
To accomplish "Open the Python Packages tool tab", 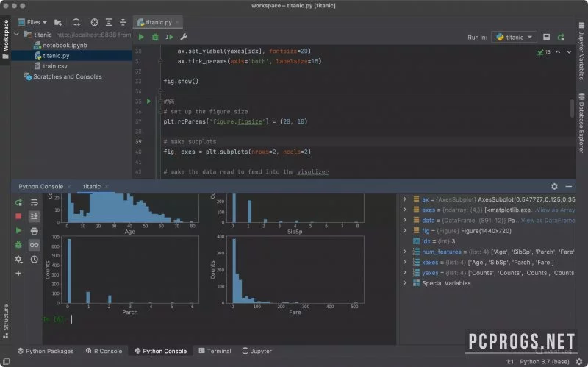I will pos(46,351).
